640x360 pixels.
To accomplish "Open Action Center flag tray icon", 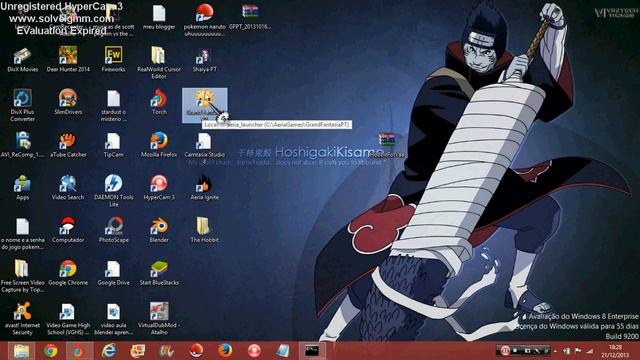I will [x=578, y=351].
